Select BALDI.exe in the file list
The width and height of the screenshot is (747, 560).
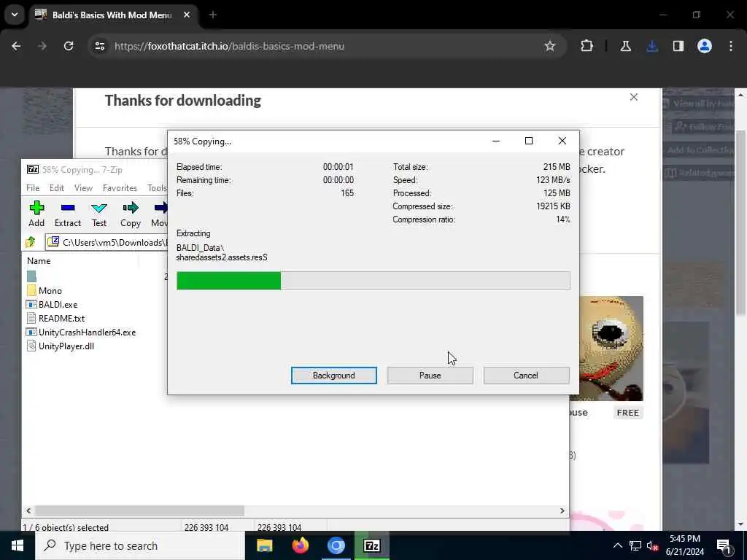(x=52, y=305)
